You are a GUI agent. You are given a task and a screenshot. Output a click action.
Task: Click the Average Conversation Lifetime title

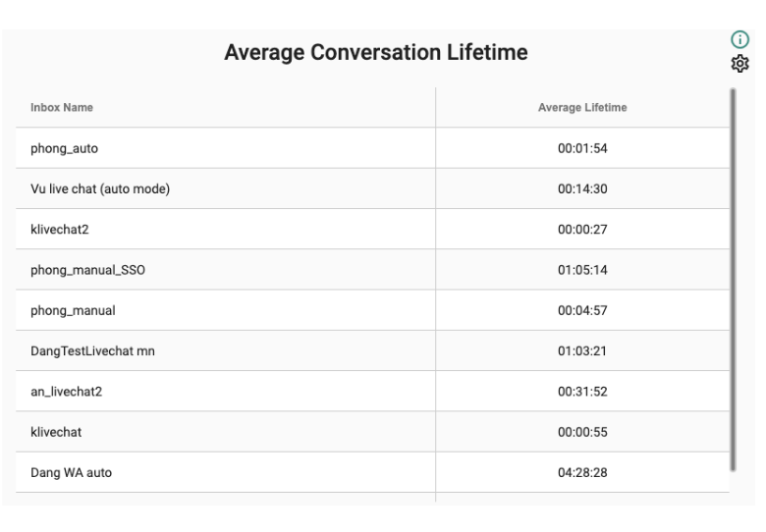[376, 52]
